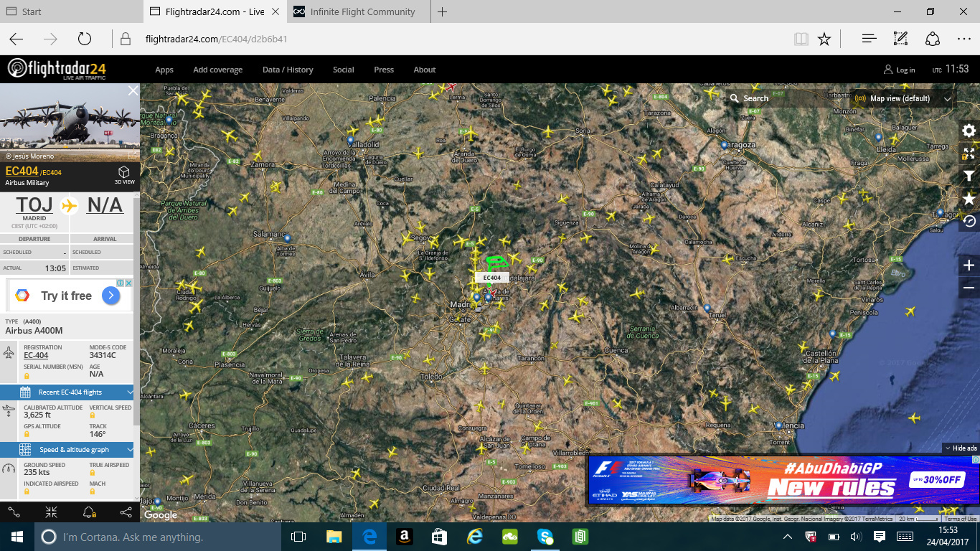
Task: Open Data / History menu
Action: point(288,70)
